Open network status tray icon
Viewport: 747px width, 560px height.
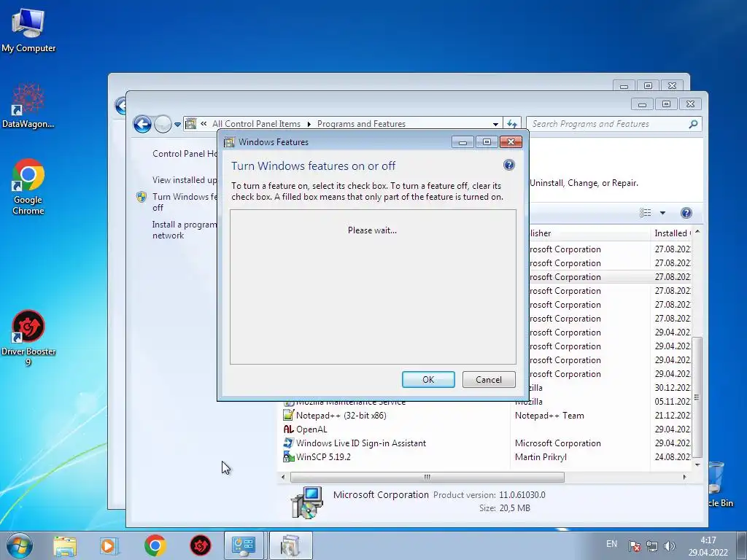coord(651,546)
